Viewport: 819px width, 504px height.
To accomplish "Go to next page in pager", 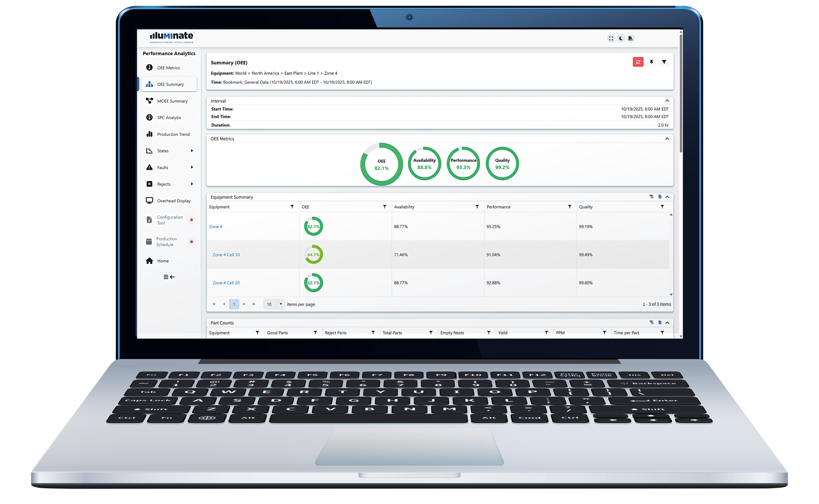I will pos(244,304).
